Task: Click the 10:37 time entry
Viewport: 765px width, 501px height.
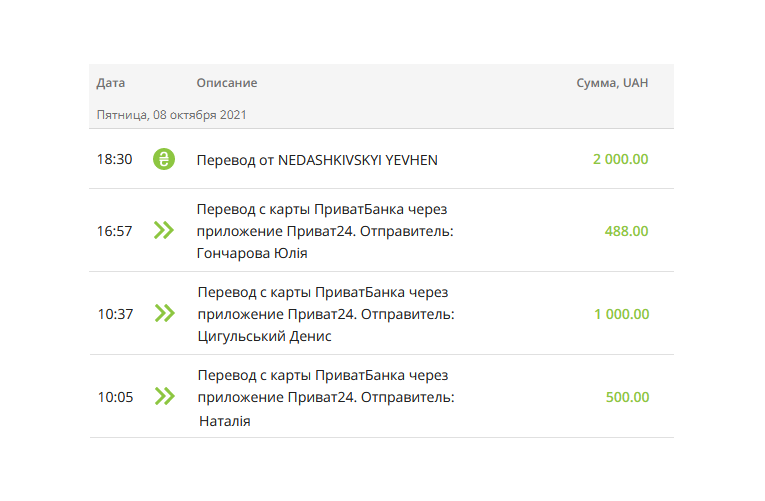Action: tap(116, 314)
